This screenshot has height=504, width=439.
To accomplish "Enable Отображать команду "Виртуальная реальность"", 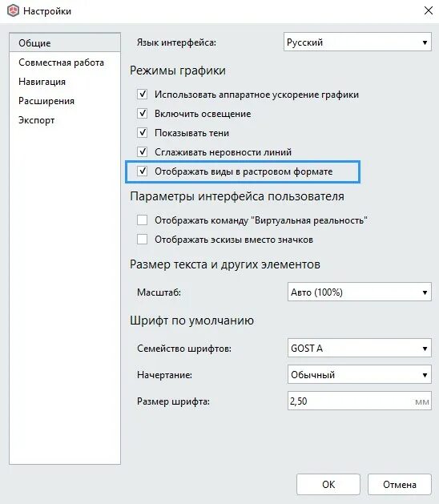I will point(142,220).
